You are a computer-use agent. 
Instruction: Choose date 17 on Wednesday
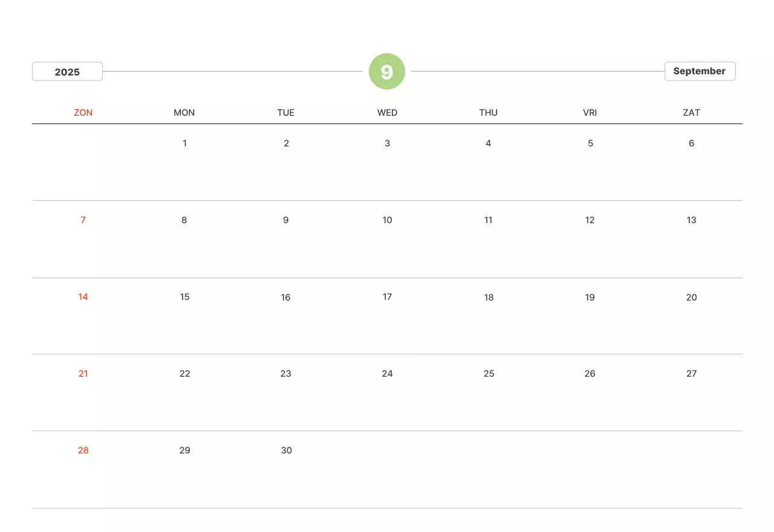(387, 297)
